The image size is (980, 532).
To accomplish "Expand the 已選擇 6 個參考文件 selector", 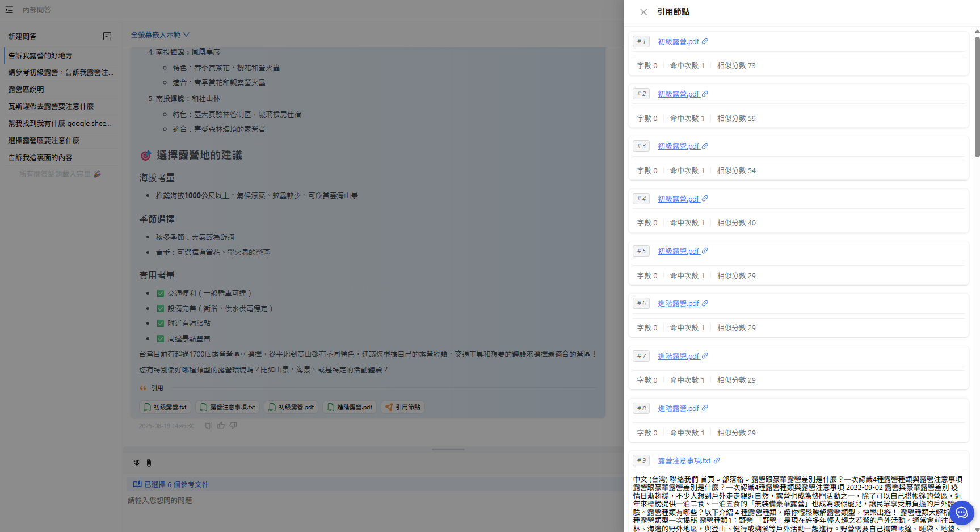I will [171, 484].
